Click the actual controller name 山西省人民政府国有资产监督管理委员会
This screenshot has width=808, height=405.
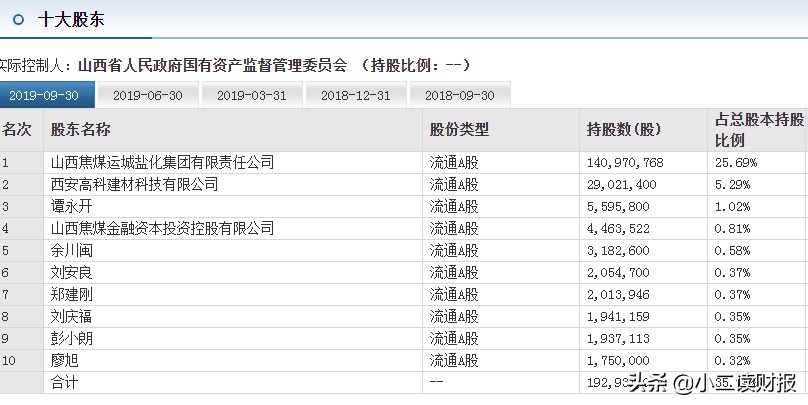click(x=213, y=65)
